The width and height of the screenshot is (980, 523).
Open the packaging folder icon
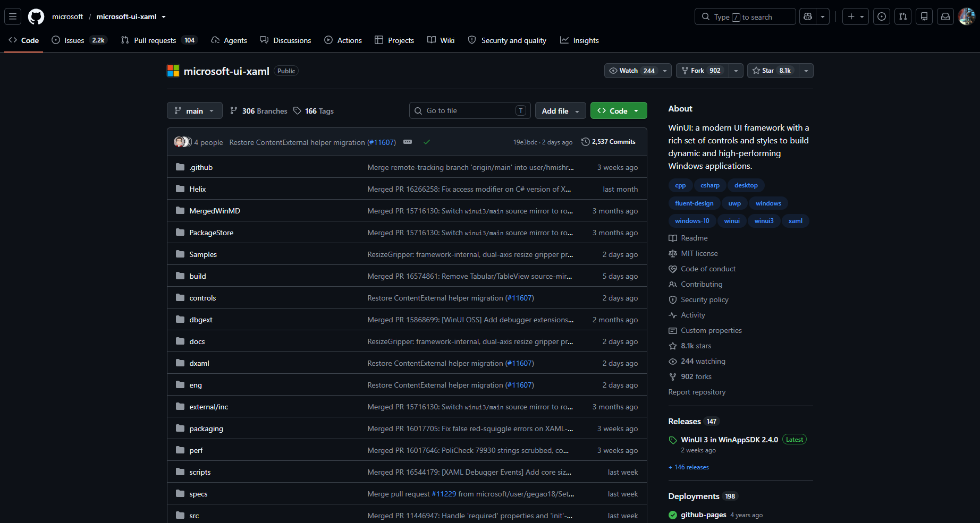coord(180,428)
